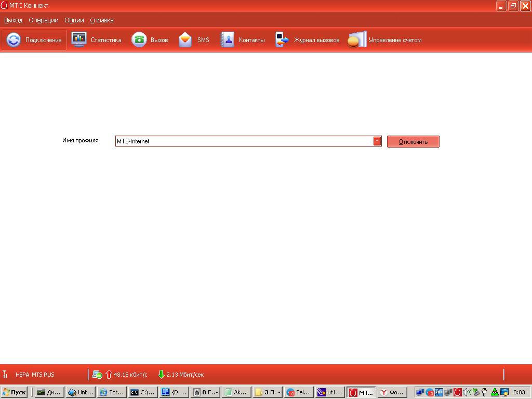Minimize the MTS Connect window

501,6
